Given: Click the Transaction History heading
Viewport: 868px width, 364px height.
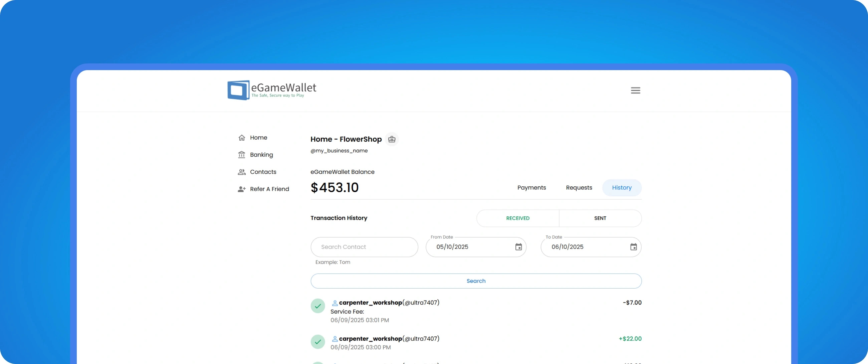Looking at the screenshot, I should 339,218.
